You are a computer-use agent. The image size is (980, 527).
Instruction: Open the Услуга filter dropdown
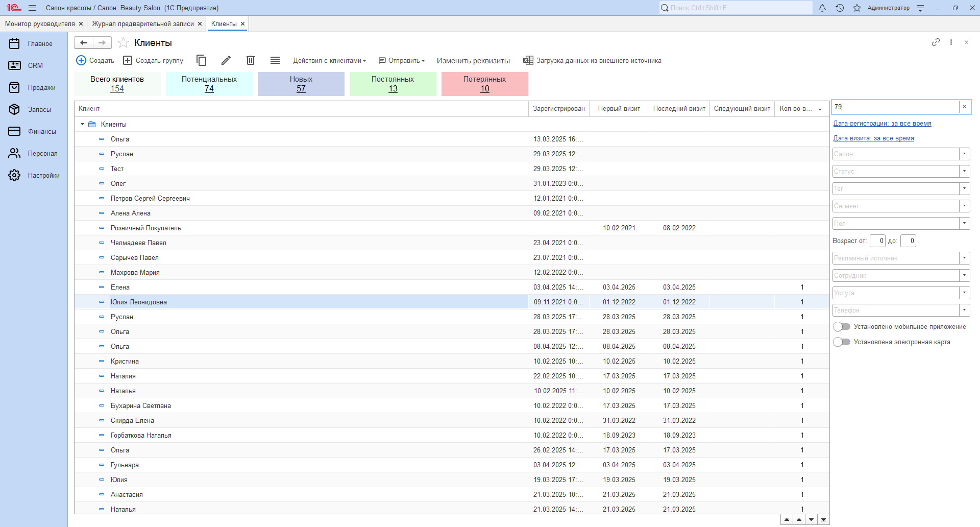(x=964, y=293)
